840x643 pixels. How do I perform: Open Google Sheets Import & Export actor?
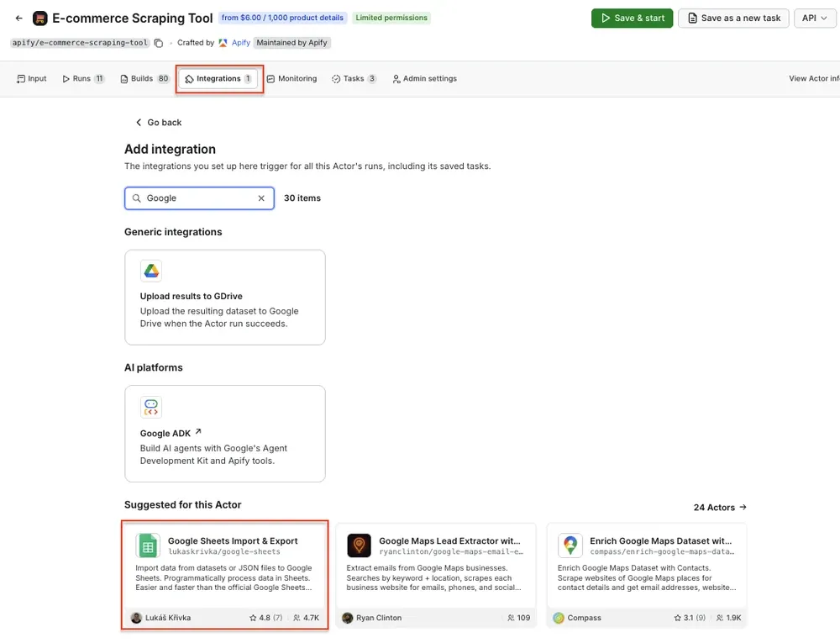pyautogui.click(x=225, y=576)
